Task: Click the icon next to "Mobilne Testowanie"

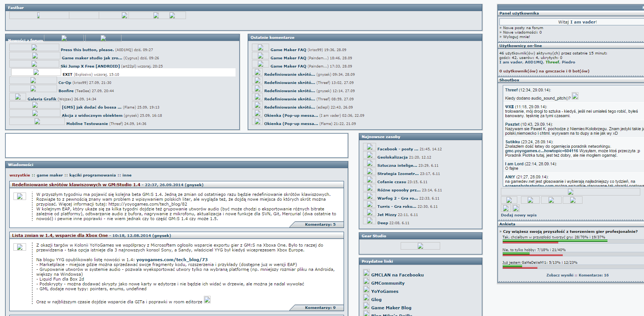Action: (x=37, y=121)
